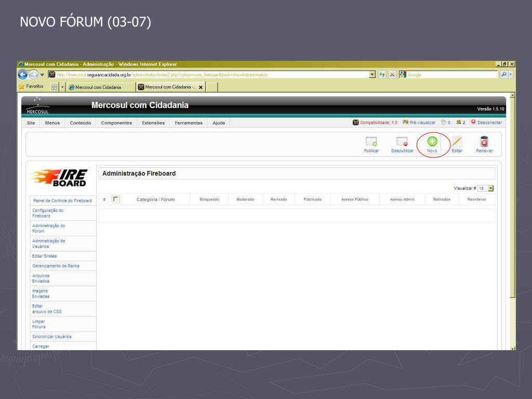Click the Publicar toolbar icon
The width and height of the screenshot is (532, 399).
[371, 141]
